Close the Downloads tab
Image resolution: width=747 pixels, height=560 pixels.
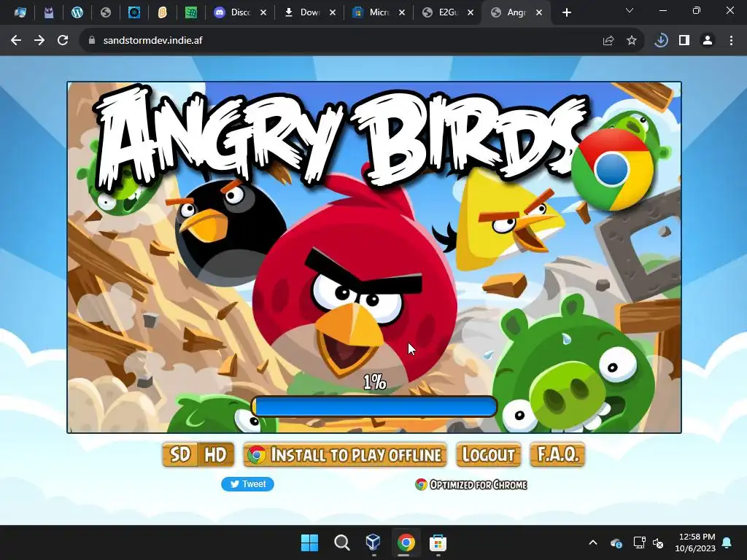tap(333, 13)
